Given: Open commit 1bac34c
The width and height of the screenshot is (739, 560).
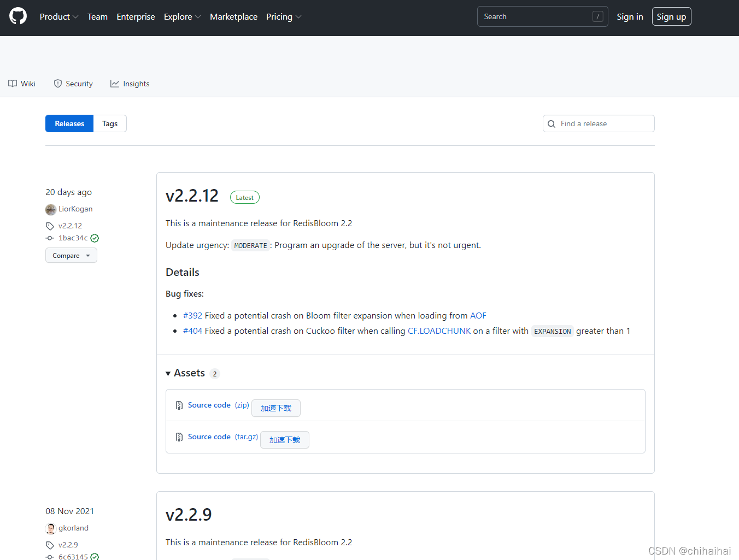Looking at the screenshot, I should (73, 238).
